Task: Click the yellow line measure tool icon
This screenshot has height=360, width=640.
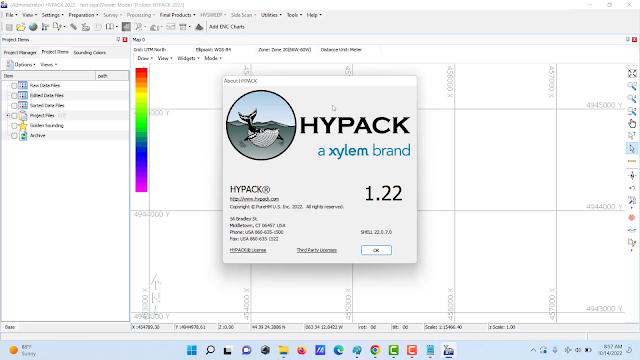Action: [x=632, y=161]
